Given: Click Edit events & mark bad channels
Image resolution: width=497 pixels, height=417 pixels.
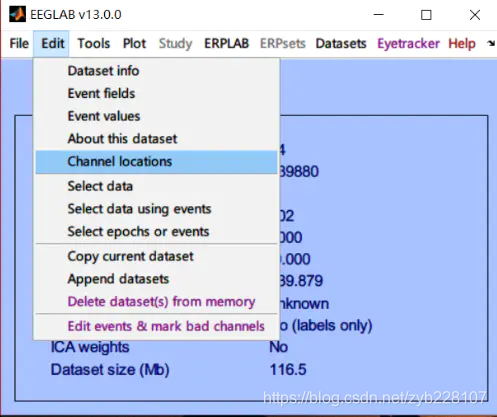Looking at the screenshot, I should tap(156, 326).
